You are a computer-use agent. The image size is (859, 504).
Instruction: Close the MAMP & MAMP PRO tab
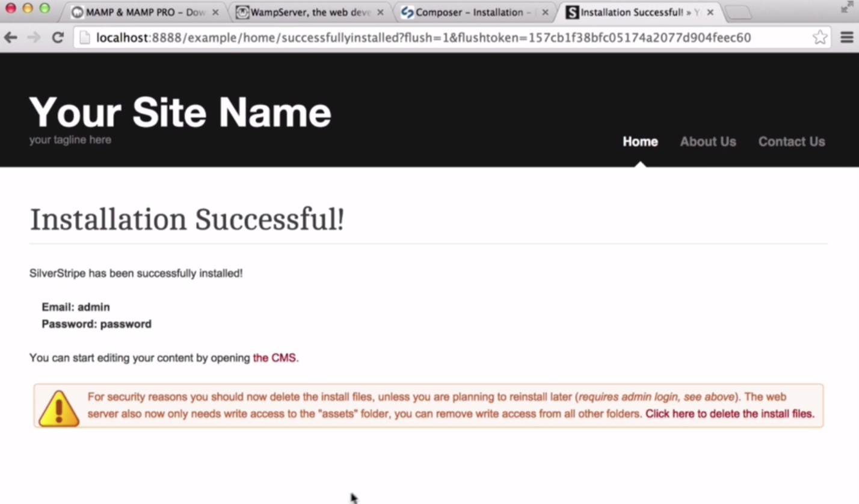pyautogui.click(x=215, y=12)
